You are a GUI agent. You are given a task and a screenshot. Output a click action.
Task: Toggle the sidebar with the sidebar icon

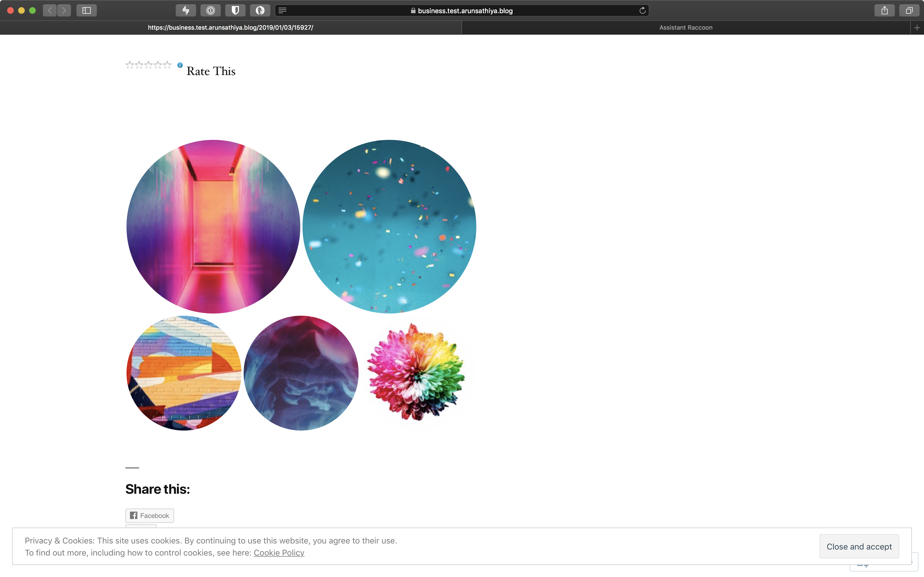tap(86, 10)
